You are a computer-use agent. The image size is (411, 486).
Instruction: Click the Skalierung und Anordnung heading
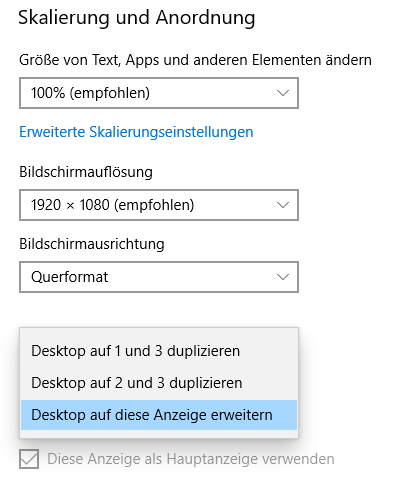coord(137,18)
